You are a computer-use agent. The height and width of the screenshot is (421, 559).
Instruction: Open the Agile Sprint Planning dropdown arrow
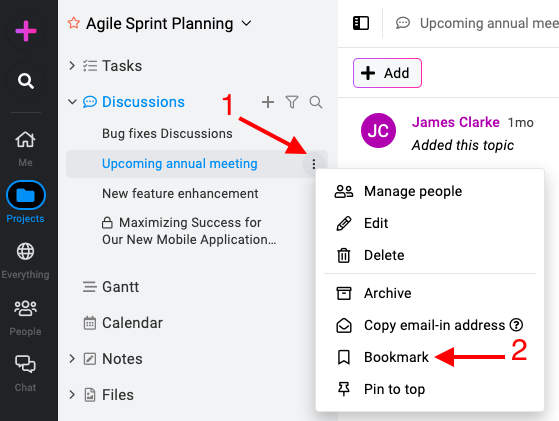tap(246, 24)
